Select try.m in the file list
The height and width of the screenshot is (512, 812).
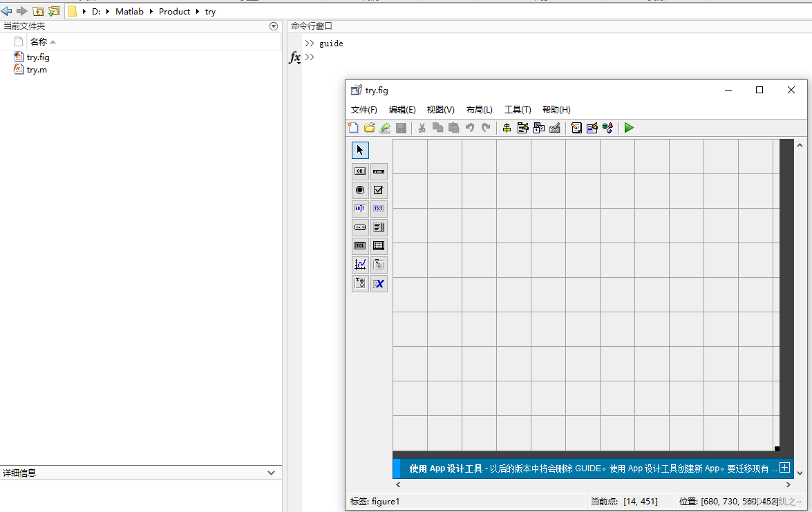point(37,69)
